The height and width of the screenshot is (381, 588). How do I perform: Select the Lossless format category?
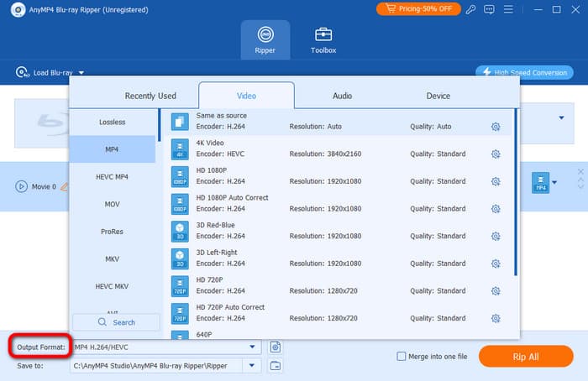112,123
